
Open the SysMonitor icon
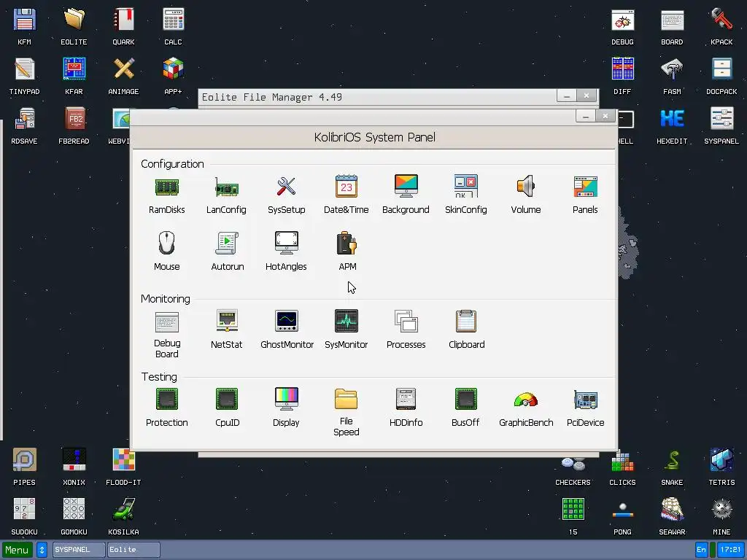click(x=347, y=321)
